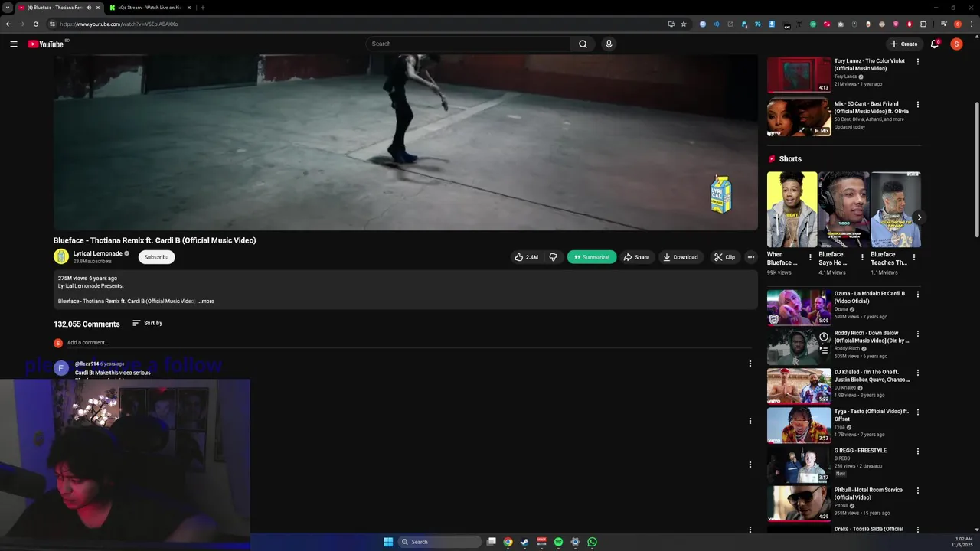The width and height of the screenshot is (980, 551).
Task: Open options for 'Blueface Says He' short
Action: [862, 257]
